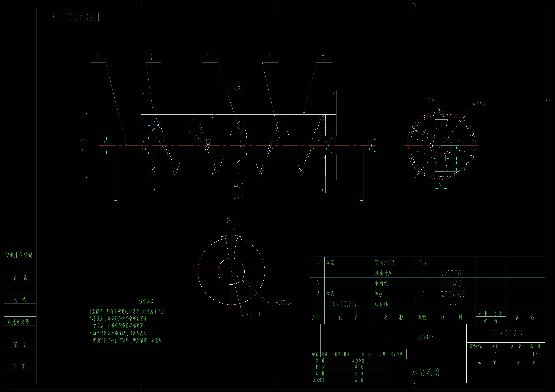Select the "幅板" parts list cell
This screenshot has width=555, height=392.
pos(379,294)
